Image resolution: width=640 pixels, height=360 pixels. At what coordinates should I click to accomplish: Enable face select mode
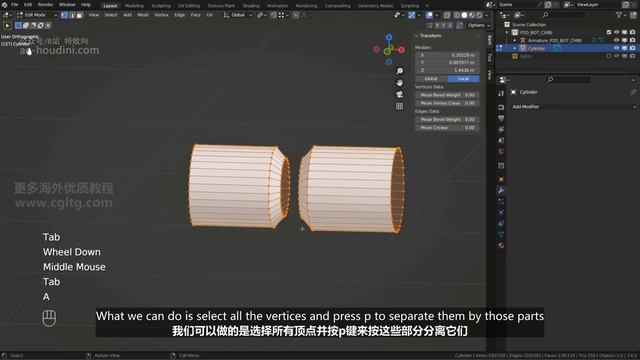click(x=80, y=15)
